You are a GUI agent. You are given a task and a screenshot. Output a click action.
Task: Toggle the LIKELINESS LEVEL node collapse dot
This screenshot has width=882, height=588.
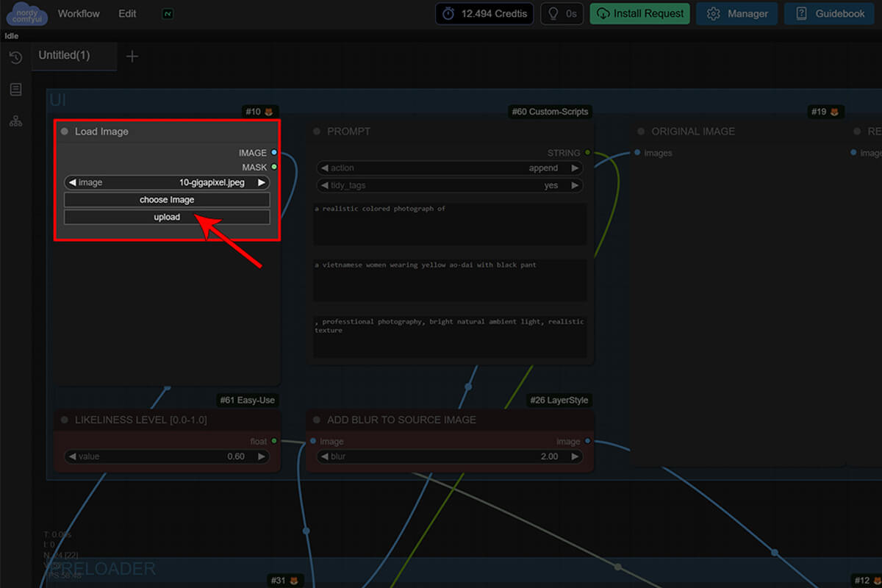65,420
